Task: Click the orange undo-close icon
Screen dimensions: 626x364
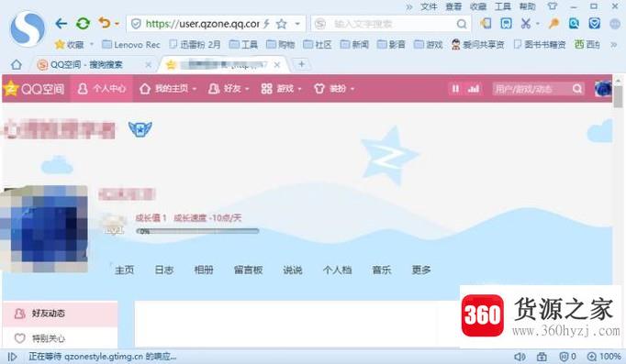Action: (105, 24)
